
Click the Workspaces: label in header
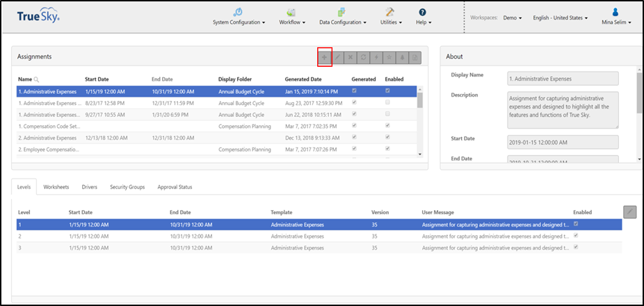click(x=484, y=18)
